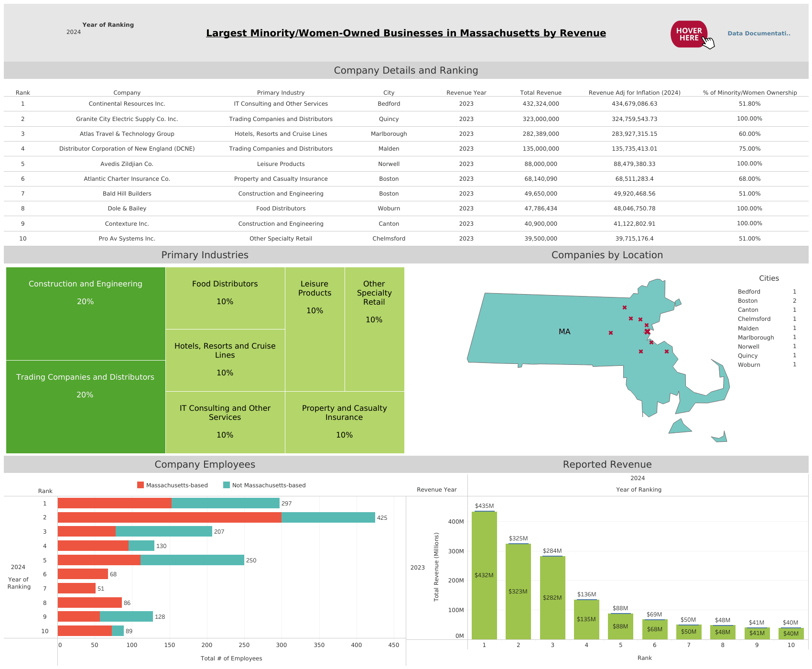The width and height of the screenshot is (812, 669).
Task: Click Woburn in the Cities list
Action: (749, 365)
